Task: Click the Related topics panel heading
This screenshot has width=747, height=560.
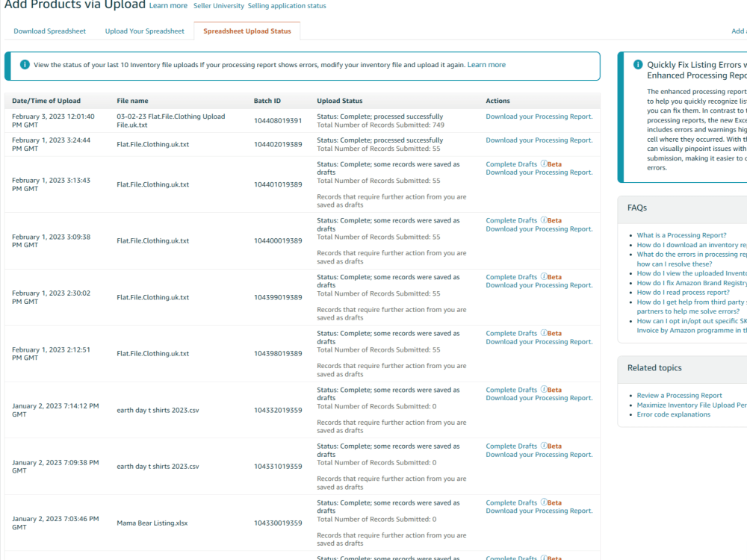Action: (x=654, y=367)
